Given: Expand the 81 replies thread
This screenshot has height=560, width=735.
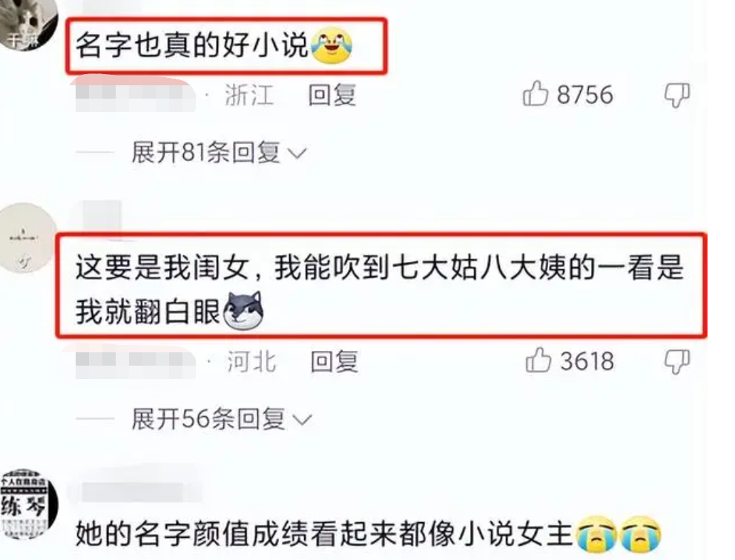Looking at the screenshot, I should click(x=219, y=152).
